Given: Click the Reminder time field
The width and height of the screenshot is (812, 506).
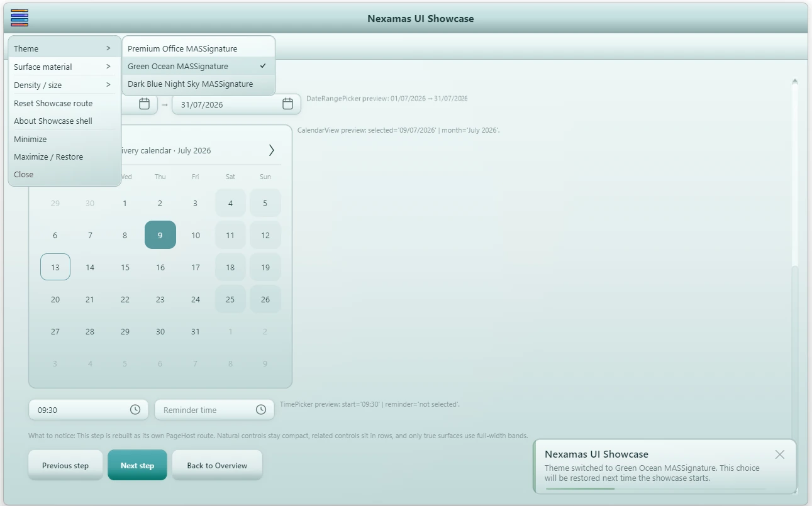Looking at the screenshot, I should point(214,410).
